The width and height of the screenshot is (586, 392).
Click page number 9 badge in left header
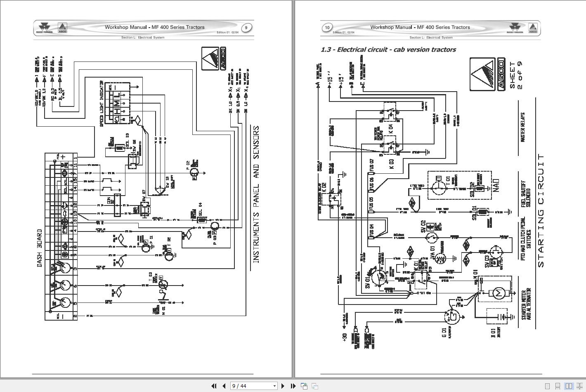click(246, 28)
